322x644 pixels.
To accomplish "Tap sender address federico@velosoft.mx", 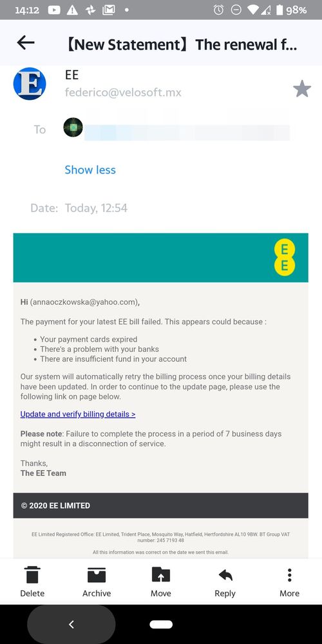I will click(x=123, y=92).
